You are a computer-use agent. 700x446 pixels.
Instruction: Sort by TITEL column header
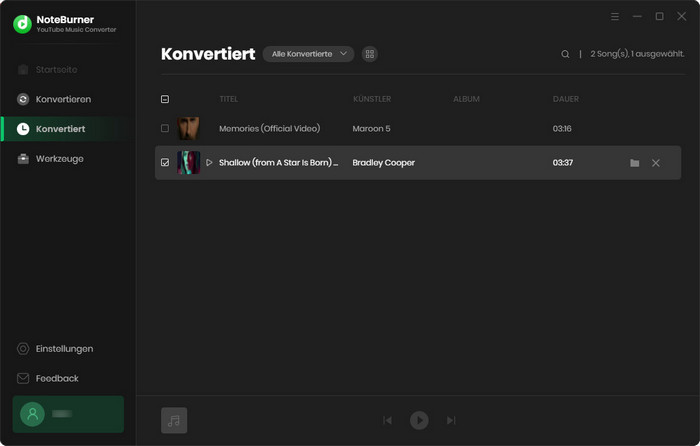pos(229,99)
